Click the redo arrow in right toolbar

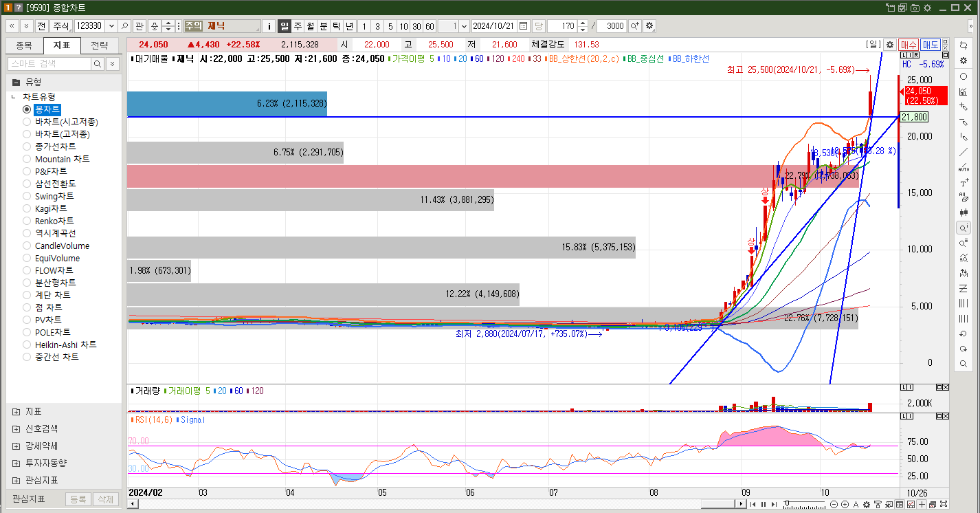pos(964,349)
